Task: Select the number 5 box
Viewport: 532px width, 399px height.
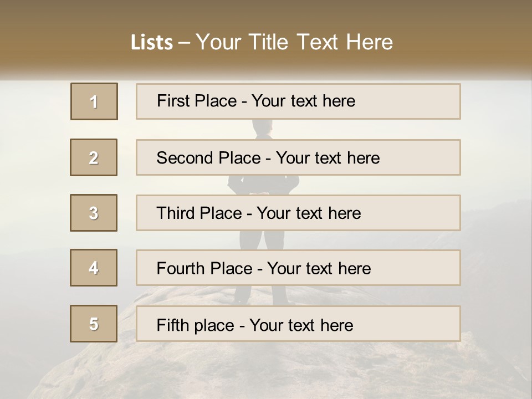Action: (x=94, y=324)
